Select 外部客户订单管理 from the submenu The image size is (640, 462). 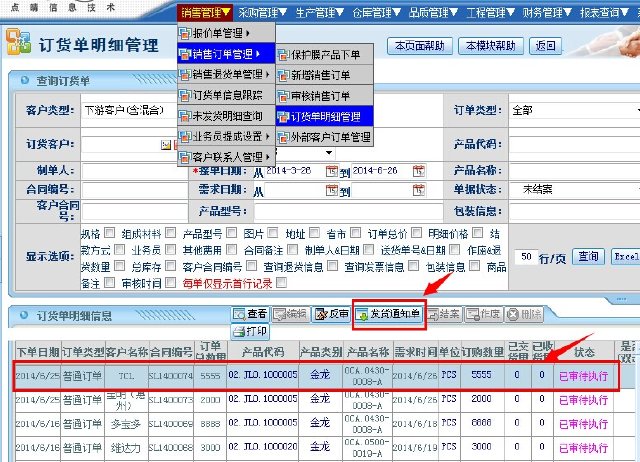[325, 136]
